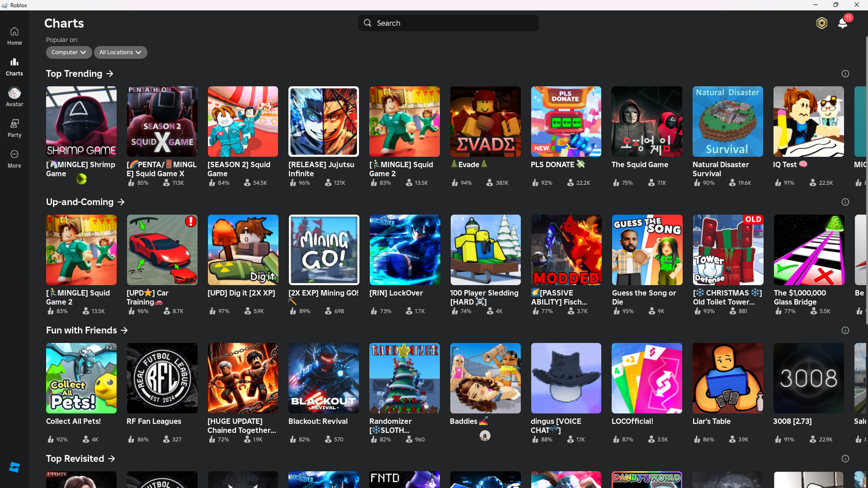The height and width of the screenshot is (488, 868).
Task: Open Party in the sidebar
Action: tap(14, 128)
